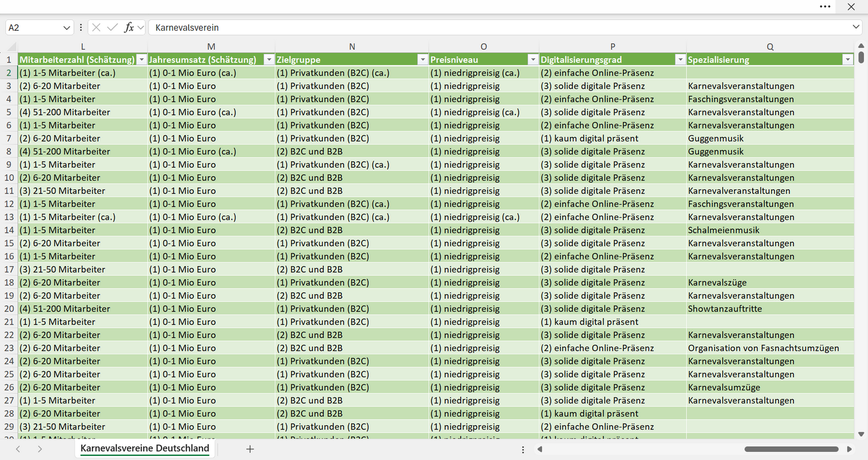
Task: Add a new sheet with the plus button
Action: [250, 449]
